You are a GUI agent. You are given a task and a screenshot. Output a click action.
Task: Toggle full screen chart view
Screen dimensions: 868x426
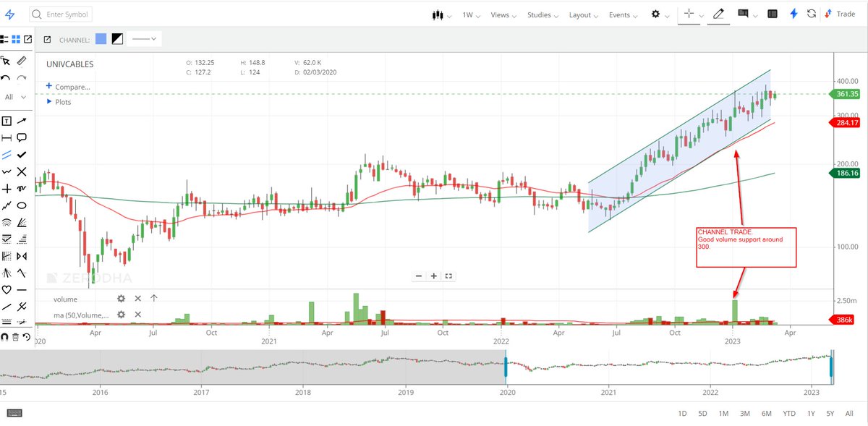point(448,276)
